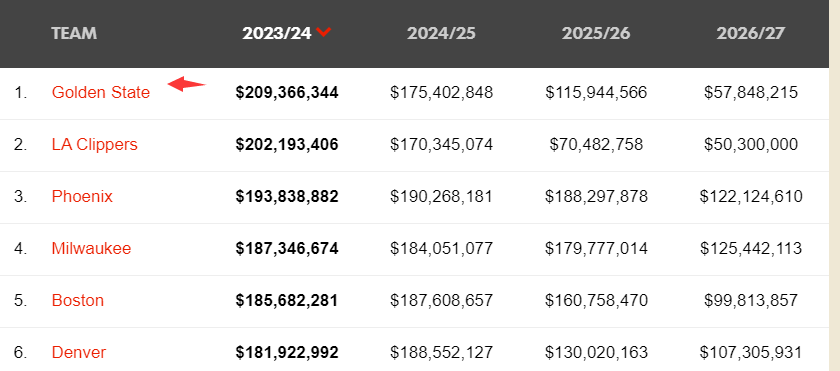Click the vertical scrollbar at right edge

[834, 185]
